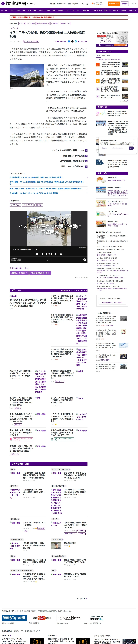Open 社会 breadcrumb link
Image resolution: width=138 pixels, height=644 pixels.
pyautogui.click(x=17, y=28)
